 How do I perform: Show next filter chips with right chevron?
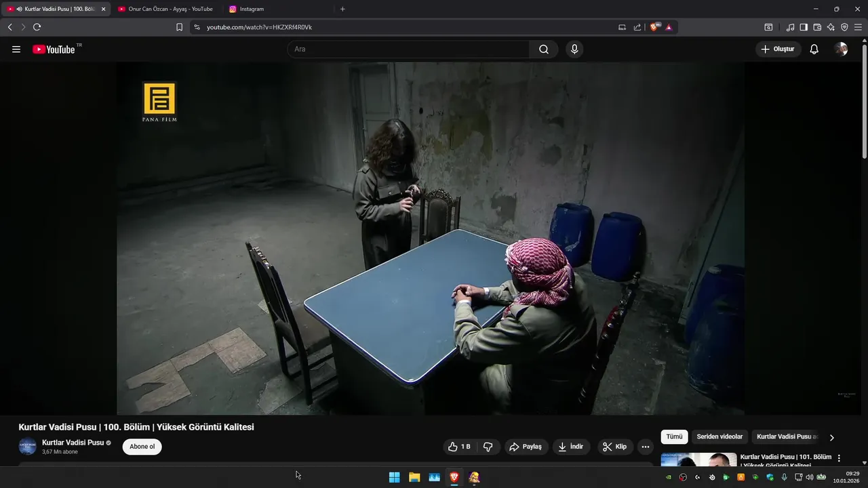click(x=831, y=437)
